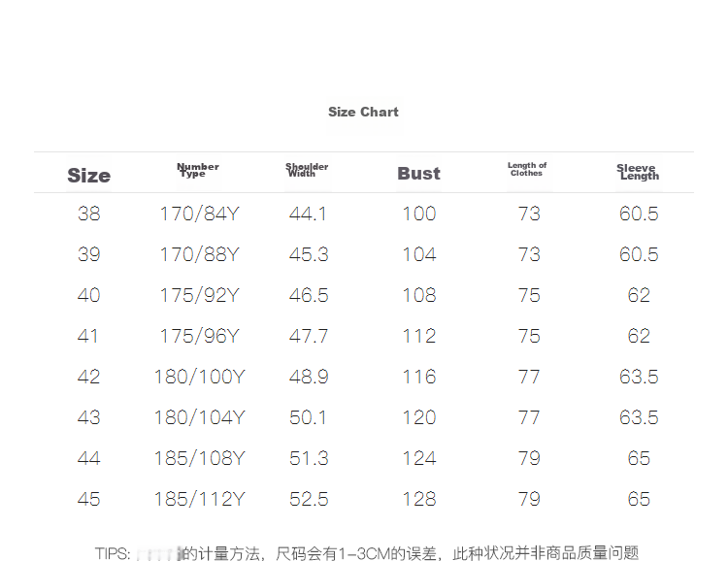The image size is (728, 561).
Task: Select size 42 row label
Action: (88, 377)
